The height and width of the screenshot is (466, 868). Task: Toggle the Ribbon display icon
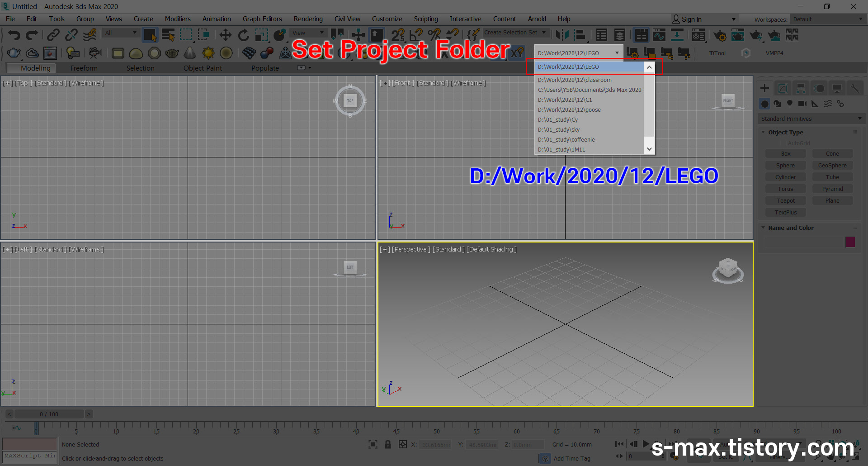[641, 35]
